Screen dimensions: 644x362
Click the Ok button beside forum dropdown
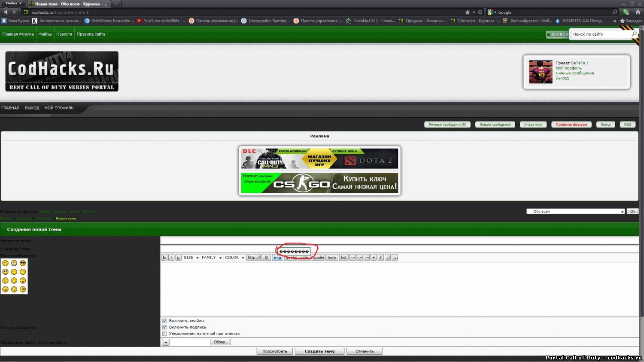pyautogui.click(x=632, y=211)
